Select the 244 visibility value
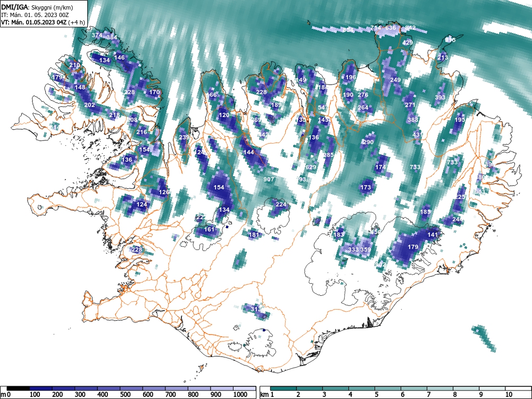 pyautogui.click(x=457, y=219)
